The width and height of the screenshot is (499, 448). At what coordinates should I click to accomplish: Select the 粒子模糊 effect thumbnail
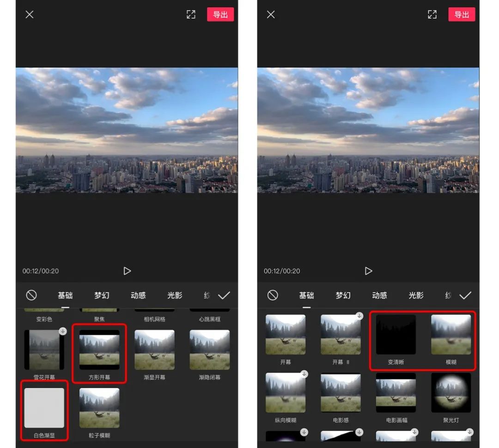coord(99,408)
